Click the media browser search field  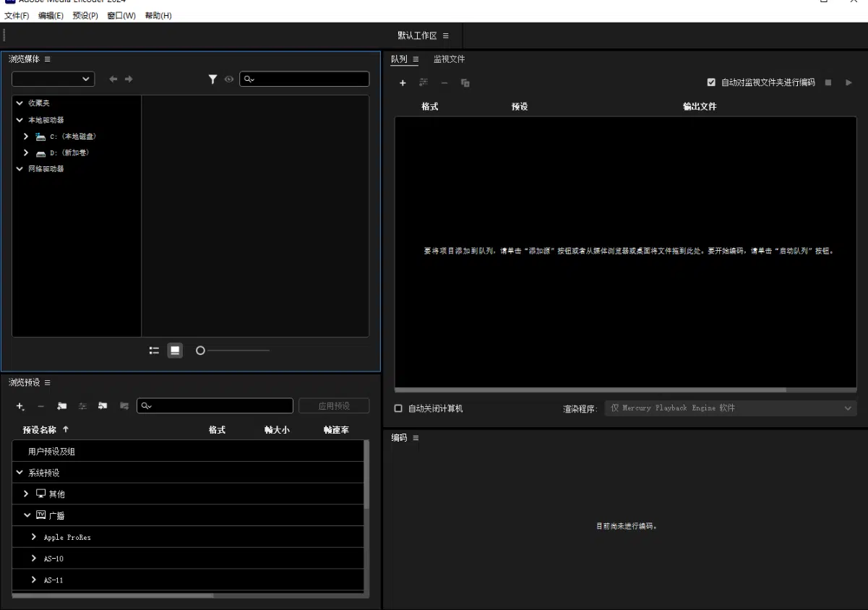pos(304,78)
